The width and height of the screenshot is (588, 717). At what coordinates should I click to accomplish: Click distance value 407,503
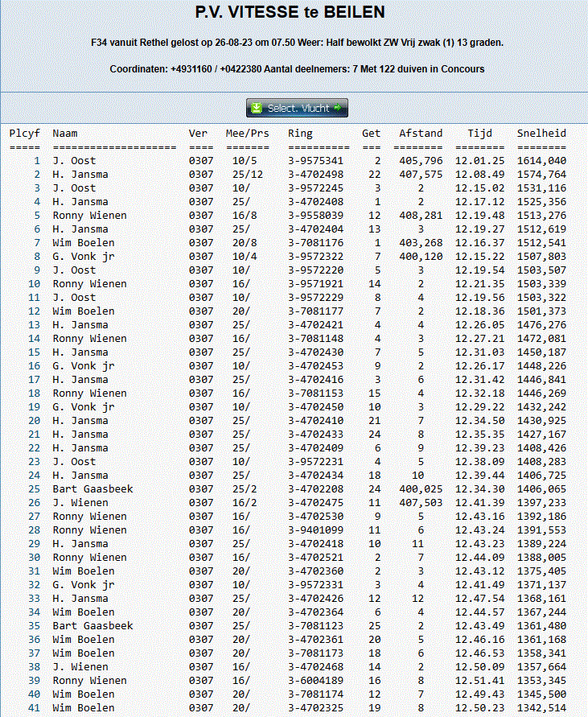(x=421, y=503)
